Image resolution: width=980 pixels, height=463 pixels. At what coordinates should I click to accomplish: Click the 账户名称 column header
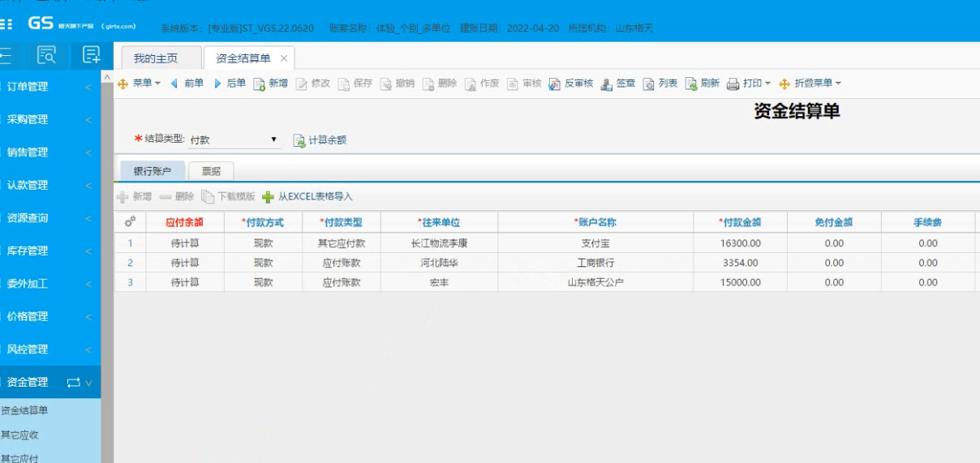(595, 222)
